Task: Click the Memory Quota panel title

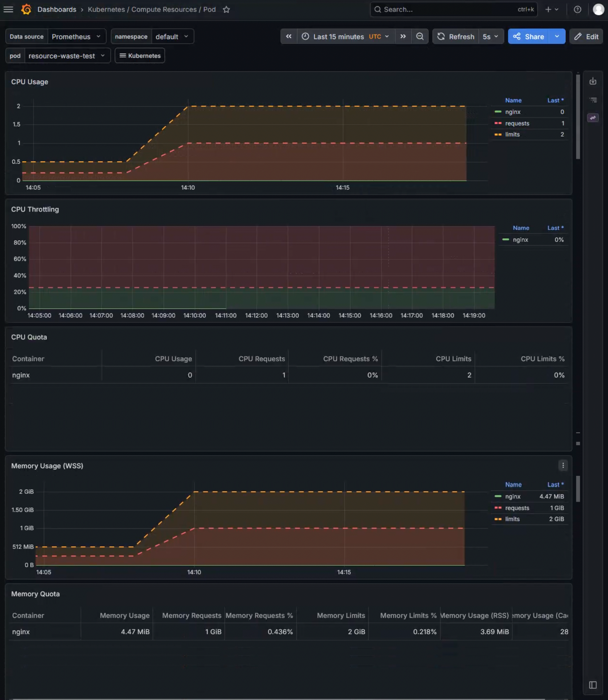Action: (35, 594)
